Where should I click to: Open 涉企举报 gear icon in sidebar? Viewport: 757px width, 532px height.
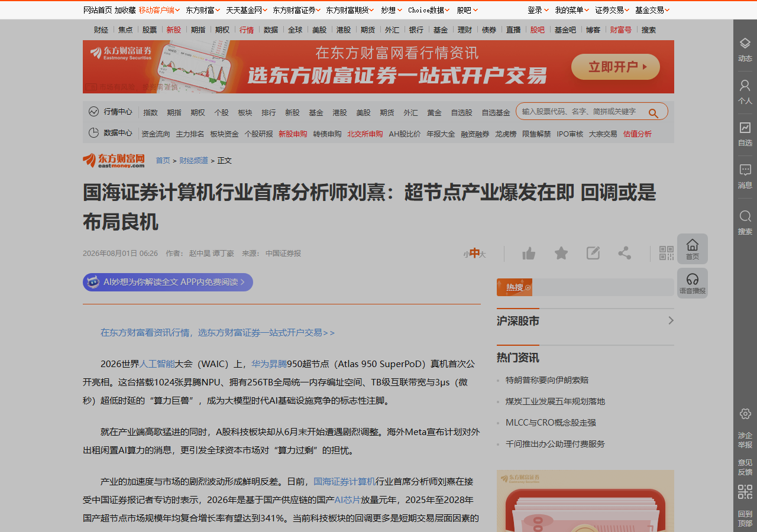click(745, 414)
